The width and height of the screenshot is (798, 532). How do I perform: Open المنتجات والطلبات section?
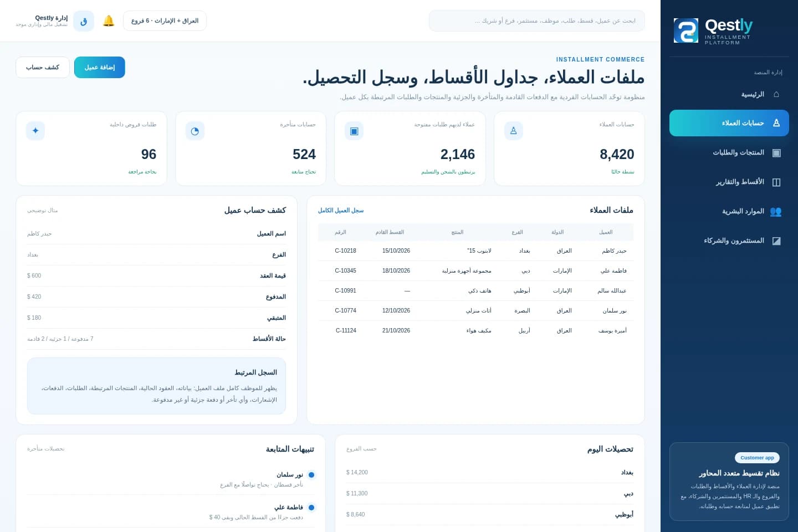[729, 152]
